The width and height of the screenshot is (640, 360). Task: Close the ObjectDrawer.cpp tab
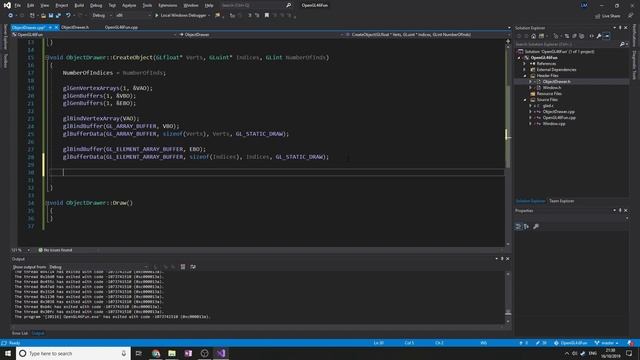point(56,27)
